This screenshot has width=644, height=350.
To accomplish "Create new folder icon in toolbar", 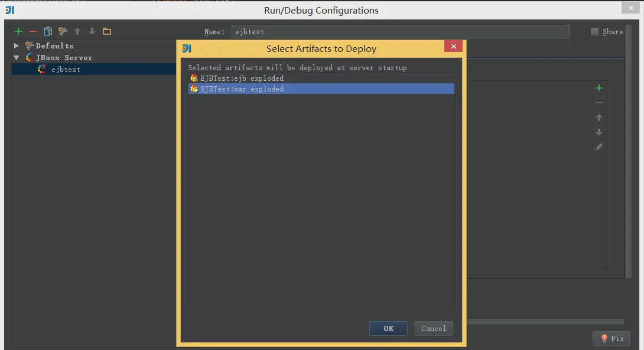I will (x=107, y=31).
